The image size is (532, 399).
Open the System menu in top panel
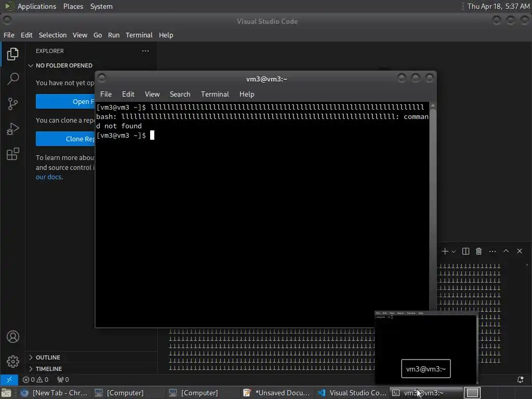101,6
